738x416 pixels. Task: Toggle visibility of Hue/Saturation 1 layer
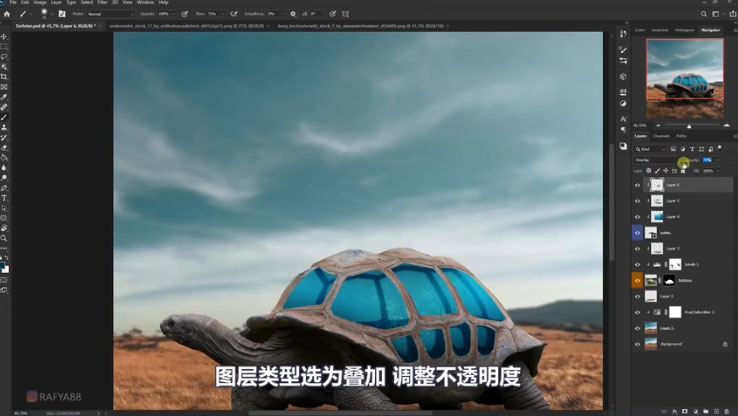(637, 312)
